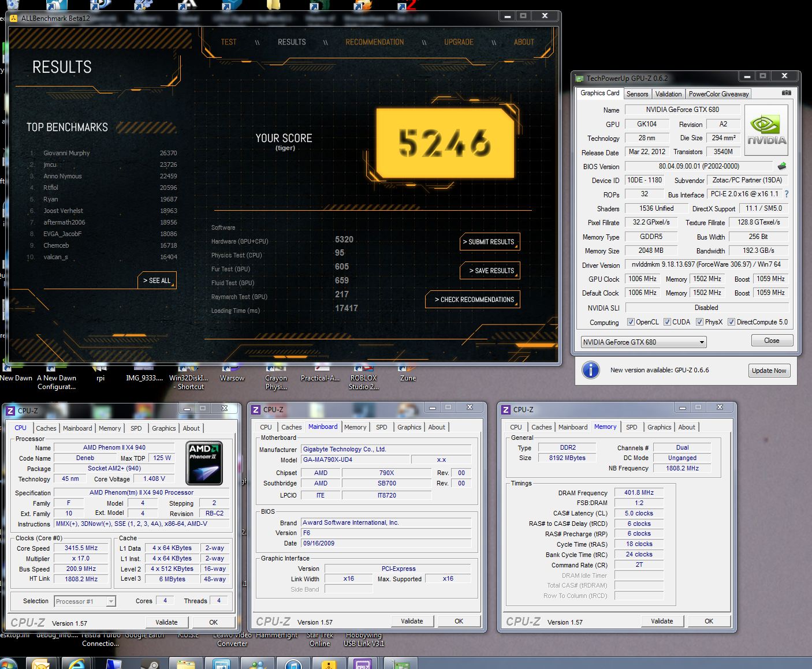Select the Hammerfight desktop icon
The height and width of the screenshot is (669, 812).
tap(276, 635)
